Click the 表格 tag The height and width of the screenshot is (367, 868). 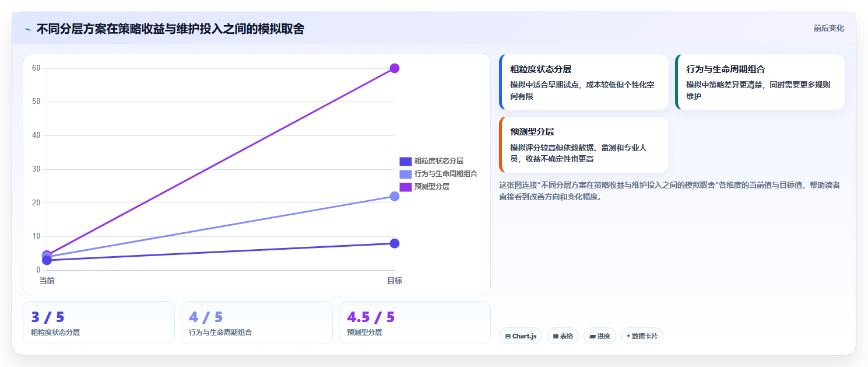click(563, 336)
